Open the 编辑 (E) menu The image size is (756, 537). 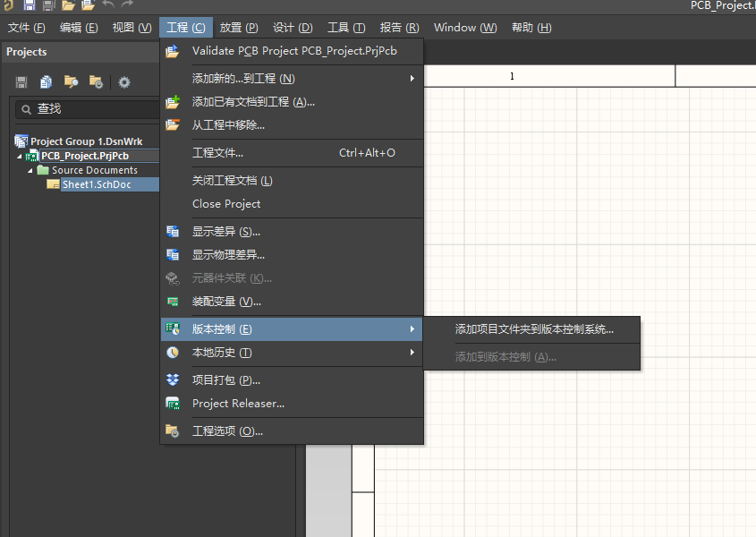79,28
